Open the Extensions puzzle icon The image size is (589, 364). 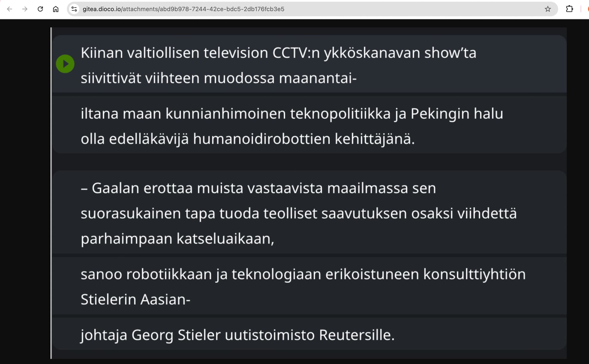pos(569,9)
